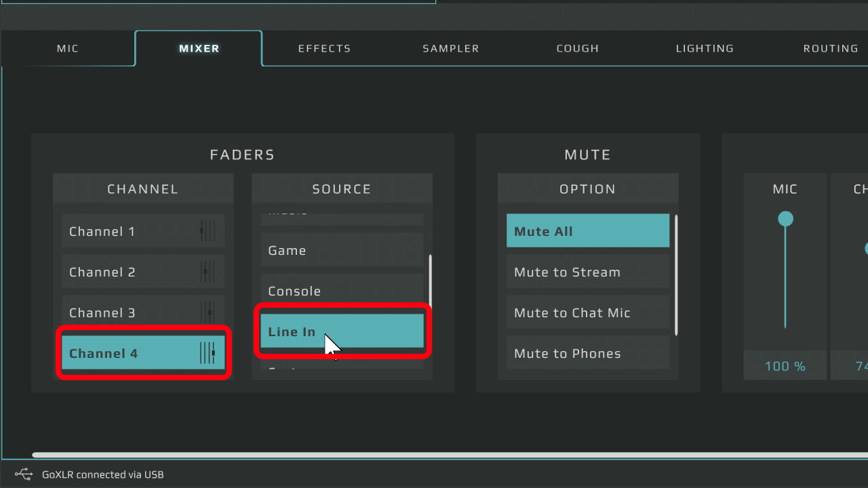The height and width of the screenshot is (488, 868).
Task: Enable Mute to Phones
Action: [x=587, y=353]
